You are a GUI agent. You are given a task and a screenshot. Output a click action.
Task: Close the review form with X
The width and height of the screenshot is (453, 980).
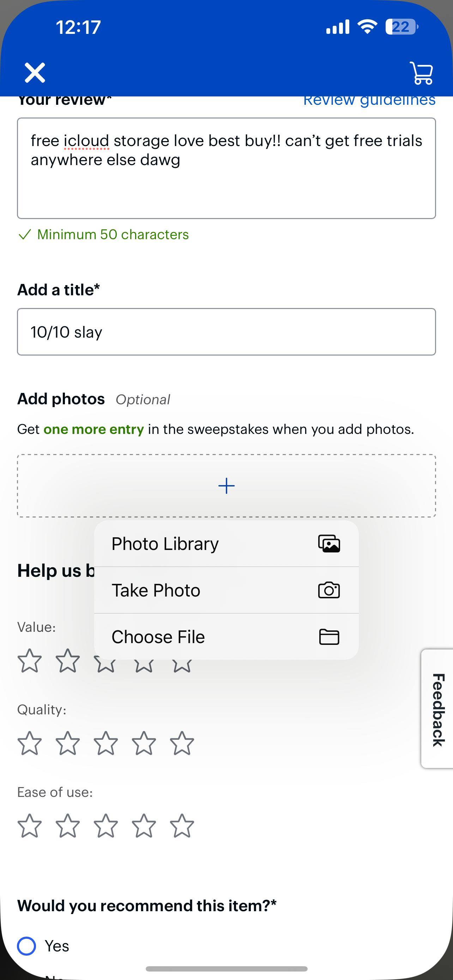35,73
